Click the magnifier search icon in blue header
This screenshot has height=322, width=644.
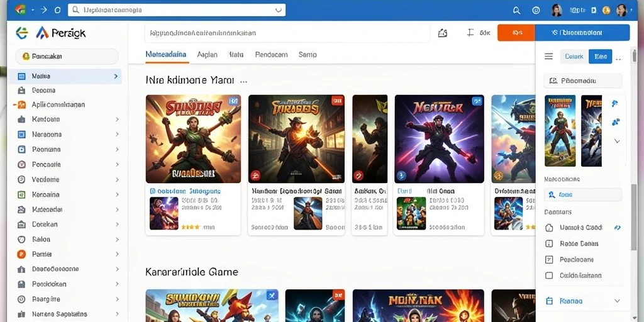click(517, 11)
